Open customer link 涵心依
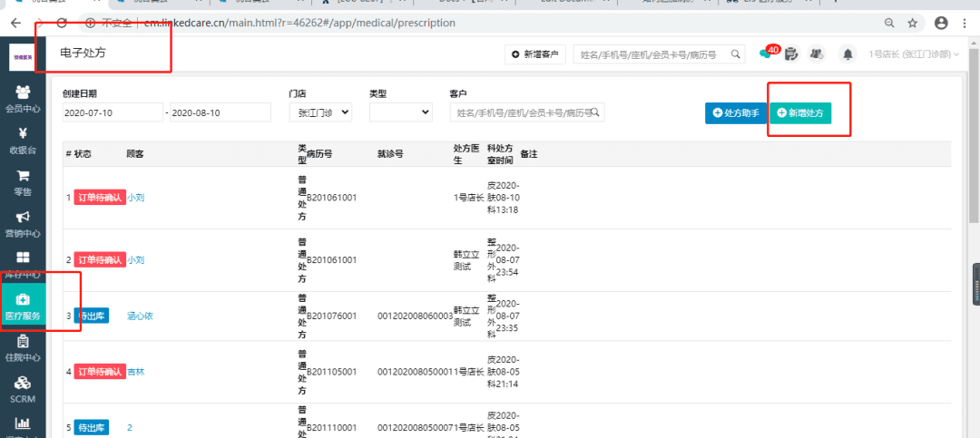Screen dimensions: 980x438 click(x=140, y=316)
